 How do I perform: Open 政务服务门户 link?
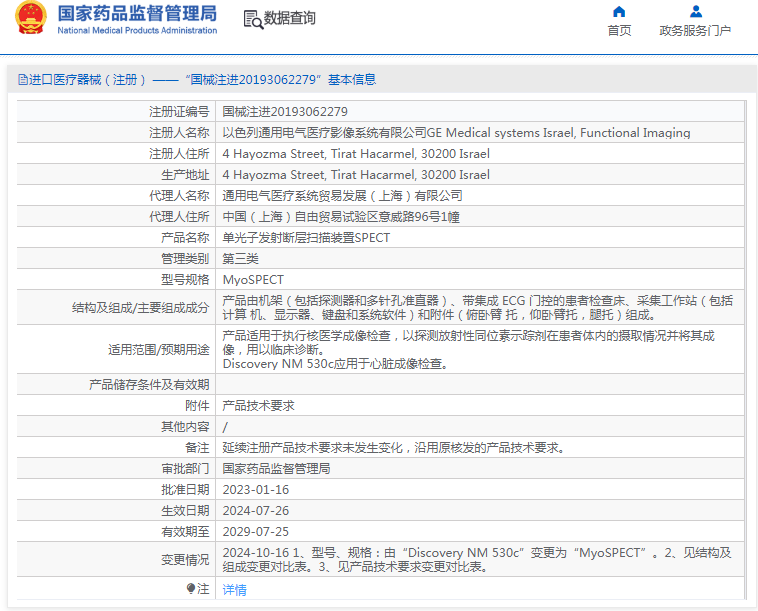[695, 30]
